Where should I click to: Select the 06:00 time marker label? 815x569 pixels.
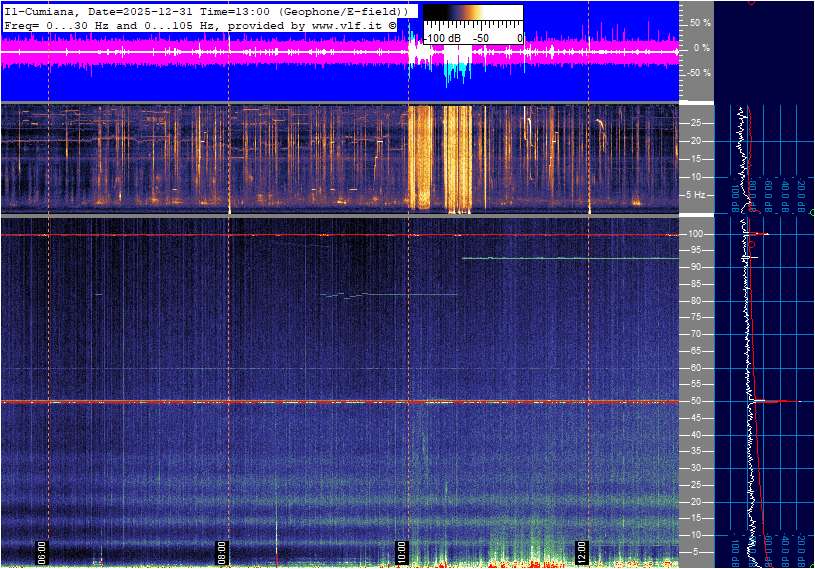(42, 552)
